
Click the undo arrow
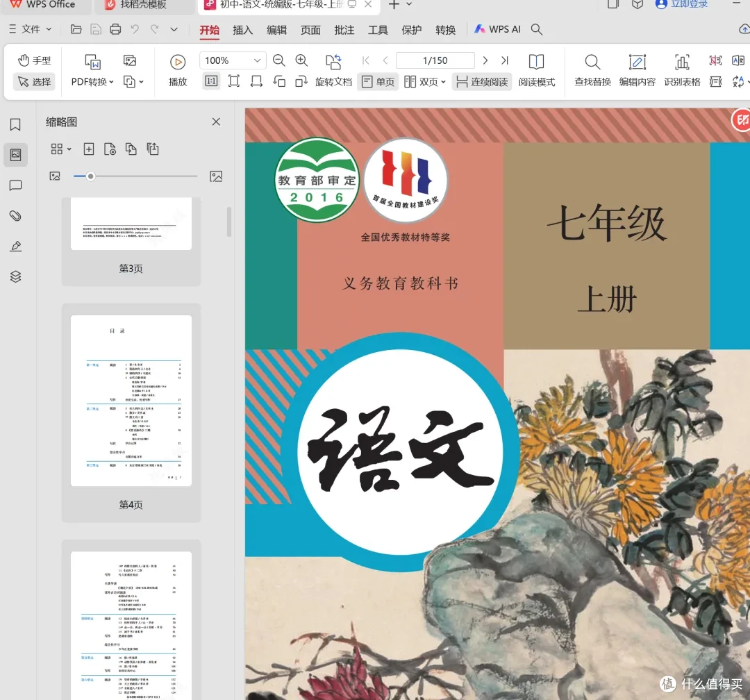(x=135, y=29)
